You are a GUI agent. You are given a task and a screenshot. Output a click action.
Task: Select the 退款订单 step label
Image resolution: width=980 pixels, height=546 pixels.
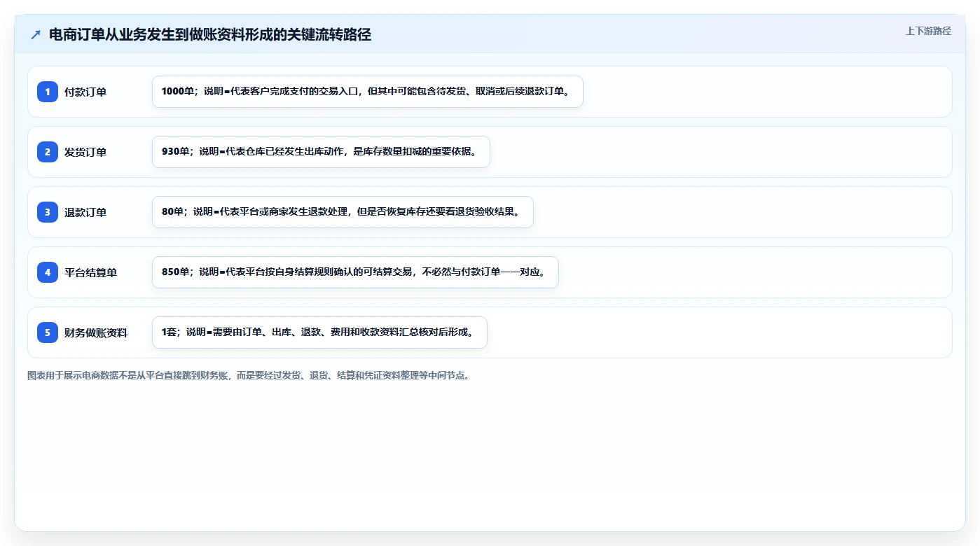pos(85,212)
